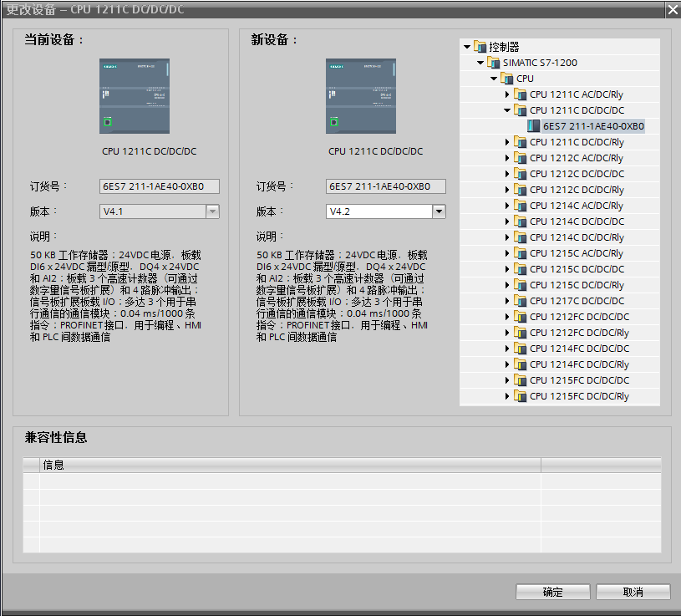681x616 pixels.
Task: Click folder icon of CPU 1215C DC/DC/DC
Action: [x=521, y=269]
